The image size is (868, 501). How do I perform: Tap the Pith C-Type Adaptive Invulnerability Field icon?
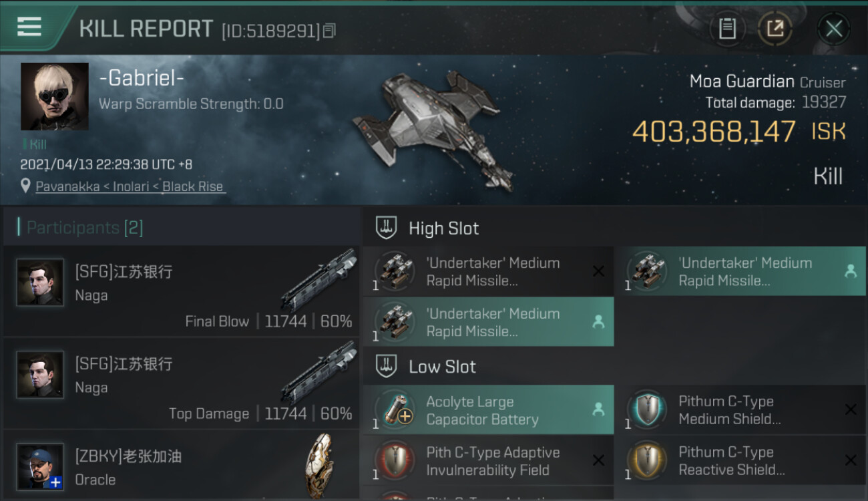click(x=395, y=461)
